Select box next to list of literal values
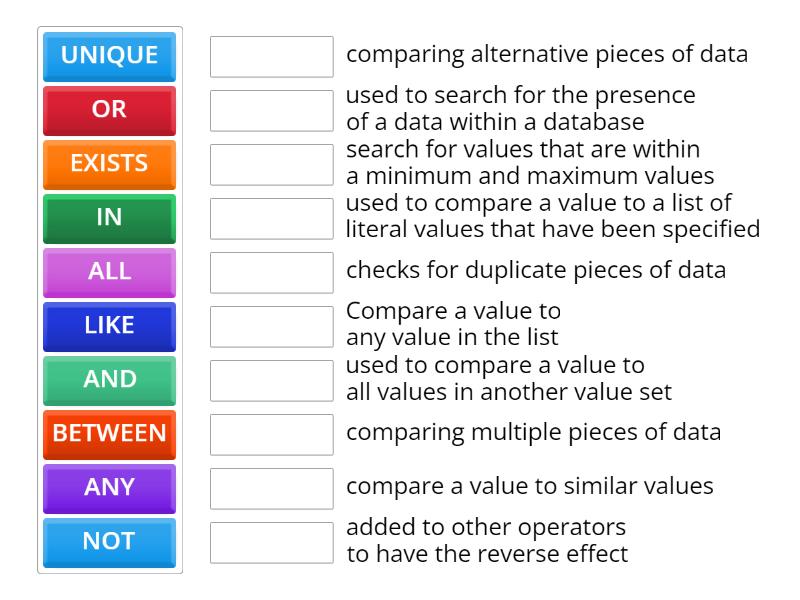The image size is (800, 600). coord(272,219)
